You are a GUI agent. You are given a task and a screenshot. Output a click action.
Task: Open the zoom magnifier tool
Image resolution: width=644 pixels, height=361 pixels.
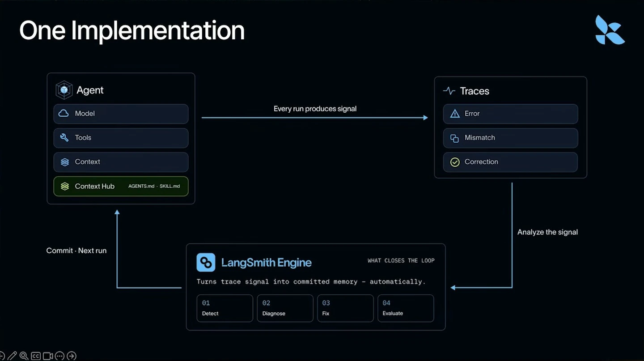24,356
